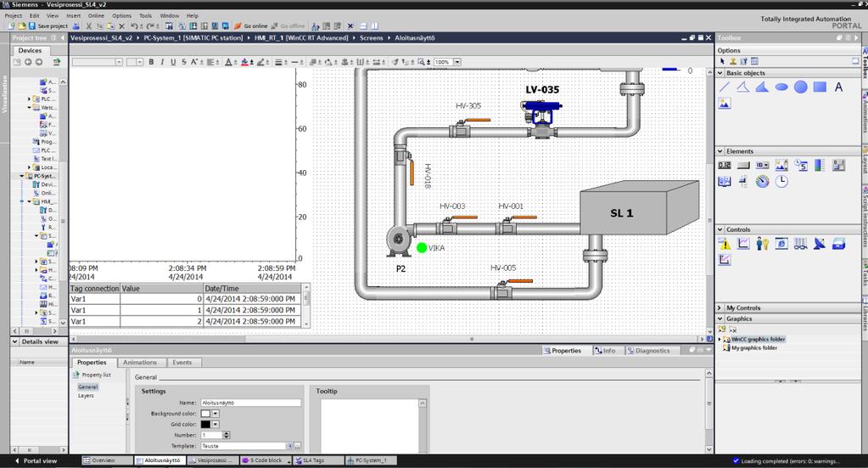Open the font size dropdown

139,62
